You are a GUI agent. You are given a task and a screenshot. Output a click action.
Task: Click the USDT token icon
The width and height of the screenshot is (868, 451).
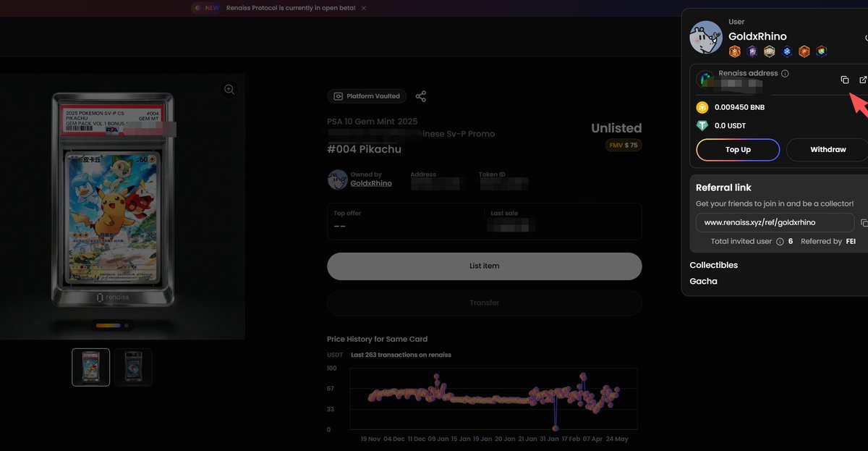[702, 125]
